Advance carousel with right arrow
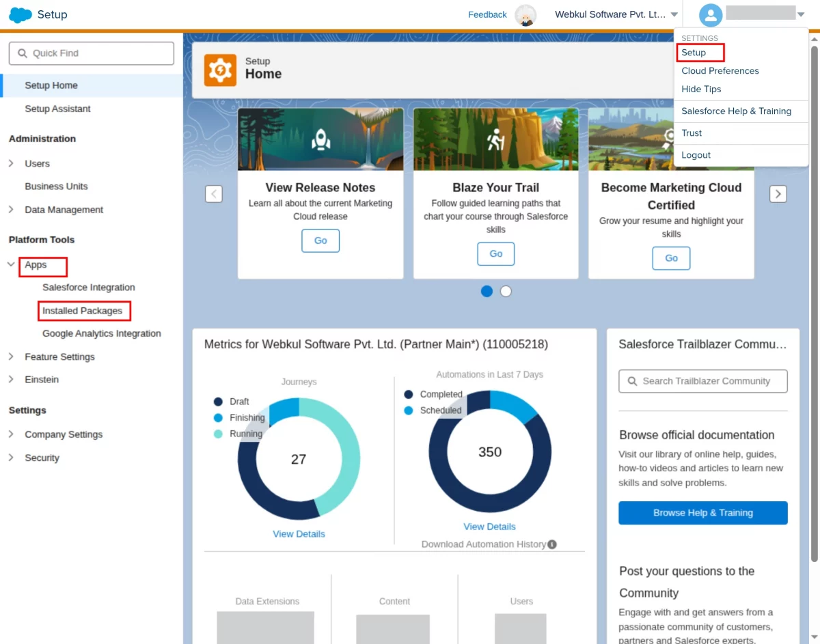820x644 pixels. pyautogui.click(x=778, y=194)
